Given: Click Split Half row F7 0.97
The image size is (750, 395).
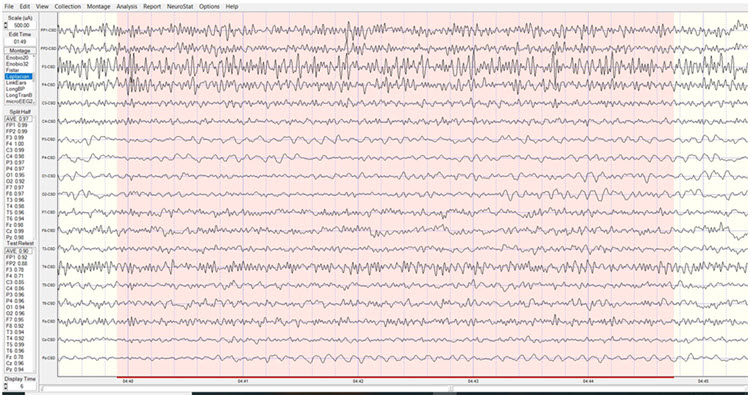Looking at the screenshot, I should pos(16,188).
